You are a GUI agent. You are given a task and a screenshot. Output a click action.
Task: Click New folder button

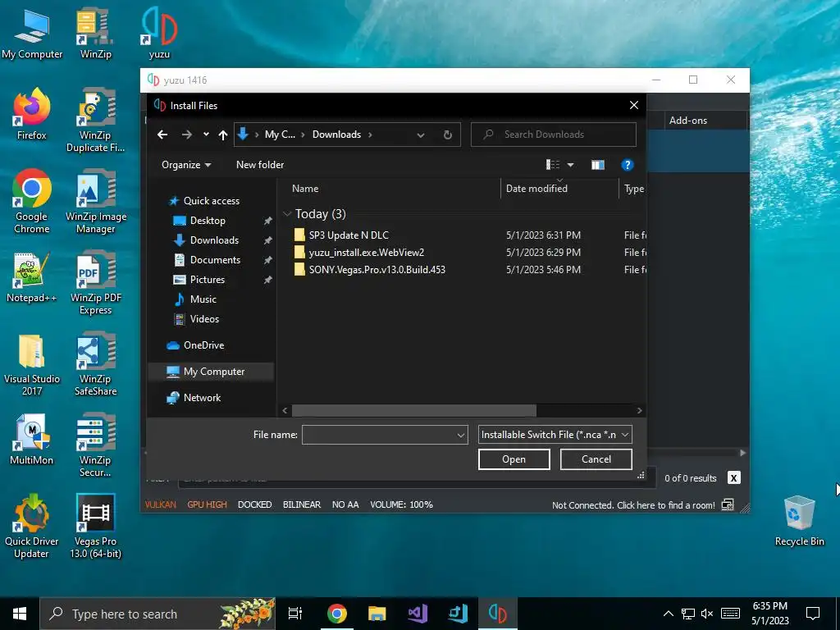click(260, 165)
